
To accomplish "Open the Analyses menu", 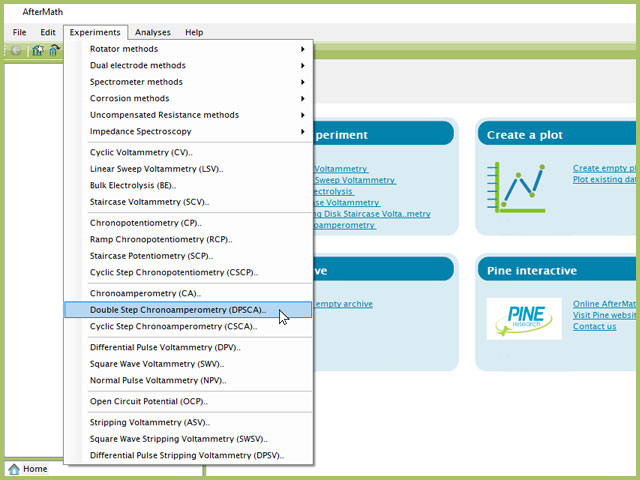I will point(153,32).
